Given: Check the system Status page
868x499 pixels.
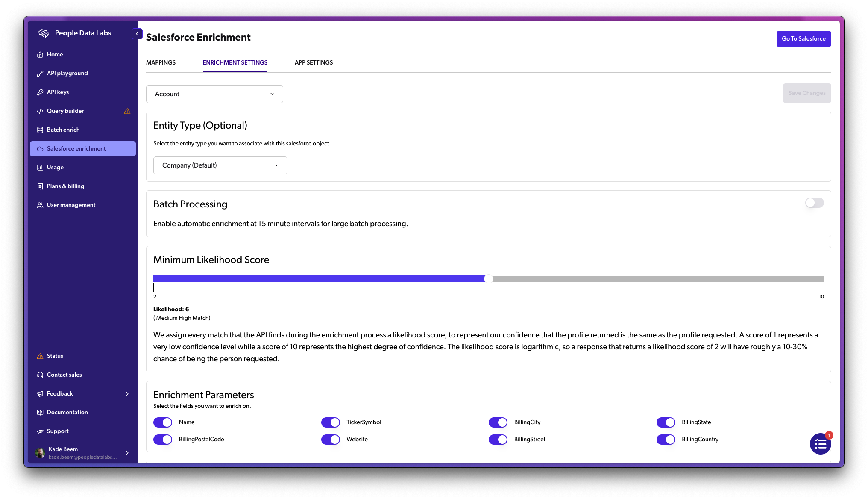Looking at the screenshot, I should coord(55,356).
